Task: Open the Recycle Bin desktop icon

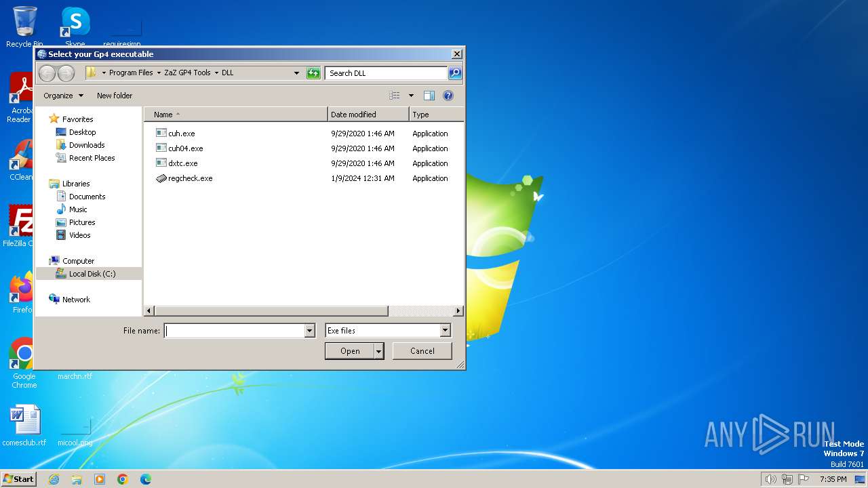Action: coord(24,27)
